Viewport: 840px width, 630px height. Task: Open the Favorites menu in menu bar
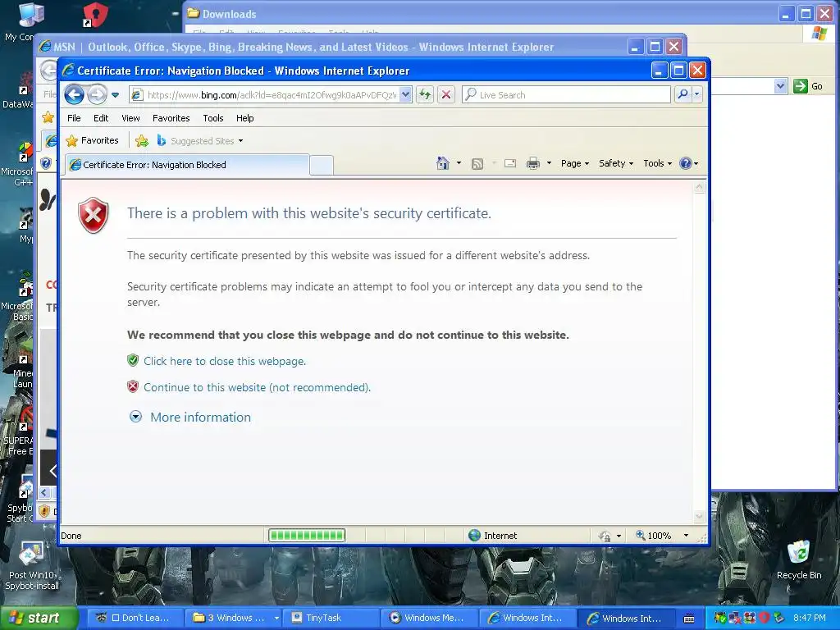pyautogui.click(x=171, y=118)
